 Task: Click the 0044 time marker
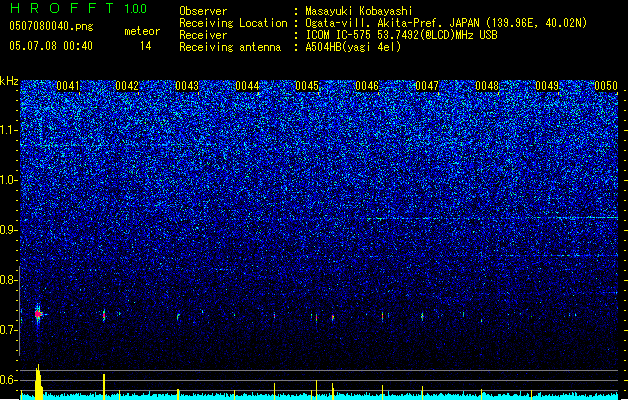[x=247, y=86]
